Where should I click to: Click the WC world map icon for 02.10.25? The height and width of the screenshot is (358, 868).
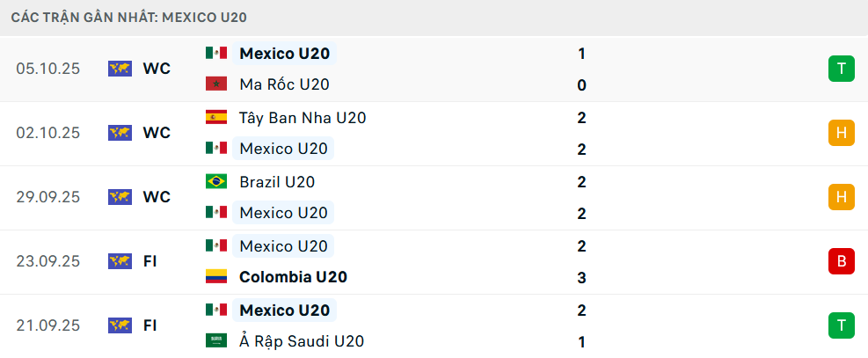point(120,133)
